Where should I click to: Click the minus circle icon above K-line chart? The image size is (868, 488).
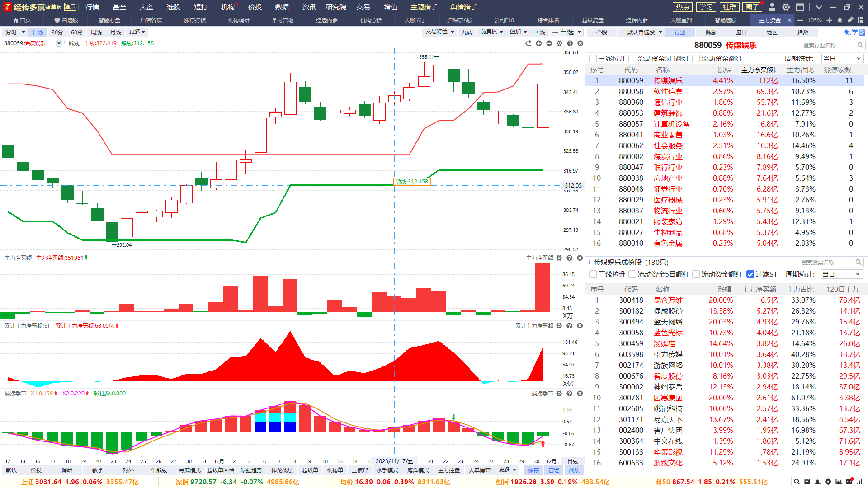click(x=549, y=43)
